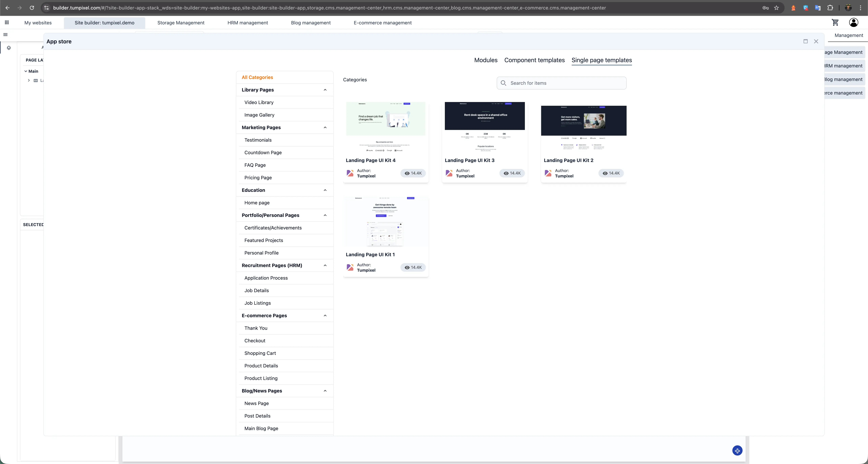The width and height of the screenshot is (868, 464).
Task: Click the search magnifier in the items search bar
Action: tap(504, 83)
